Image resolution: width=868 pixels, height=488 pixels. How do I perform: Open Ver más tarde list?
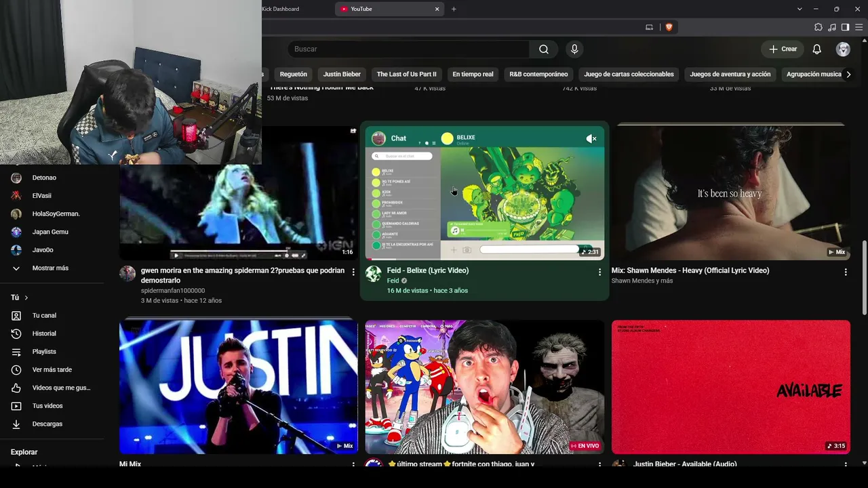52,369
